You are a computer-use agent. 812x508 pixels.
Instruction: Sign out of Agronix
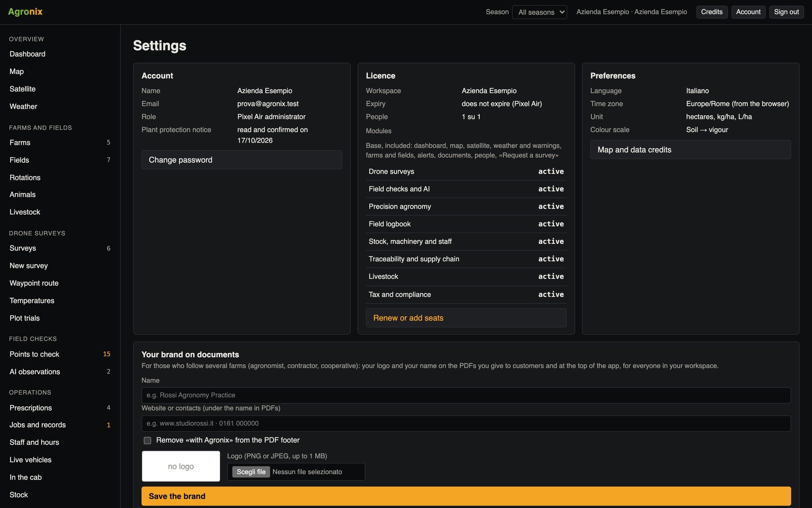(x=786, y=12)
